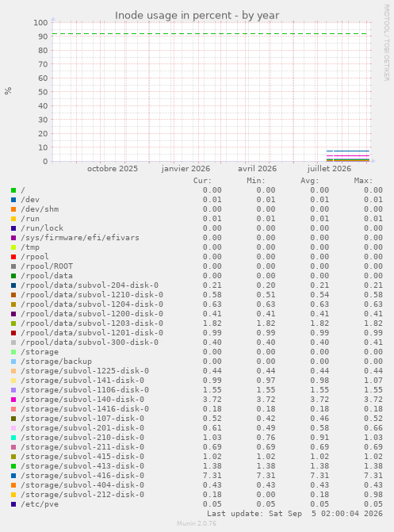The width and height of the screenshot is (394, 532).
Task: Click the yellow swatch beside /run
Action: coord(13,219)
